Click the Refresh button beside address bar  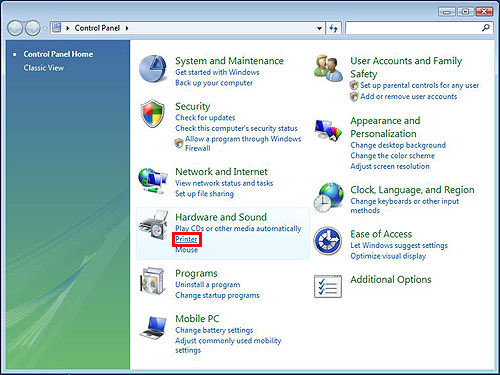(x=333, y=28)
